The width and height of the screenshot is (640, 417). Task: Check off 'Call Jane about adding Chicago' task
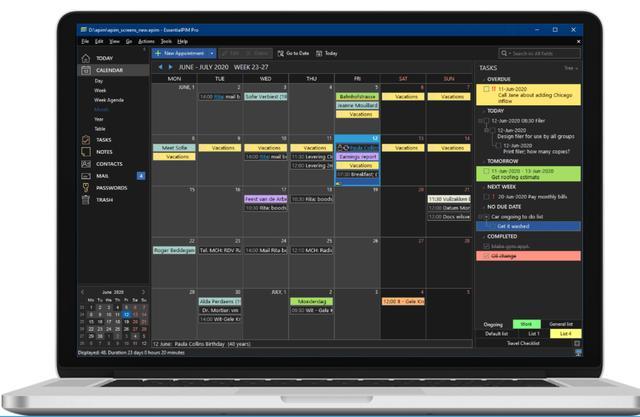click(486, 88)
